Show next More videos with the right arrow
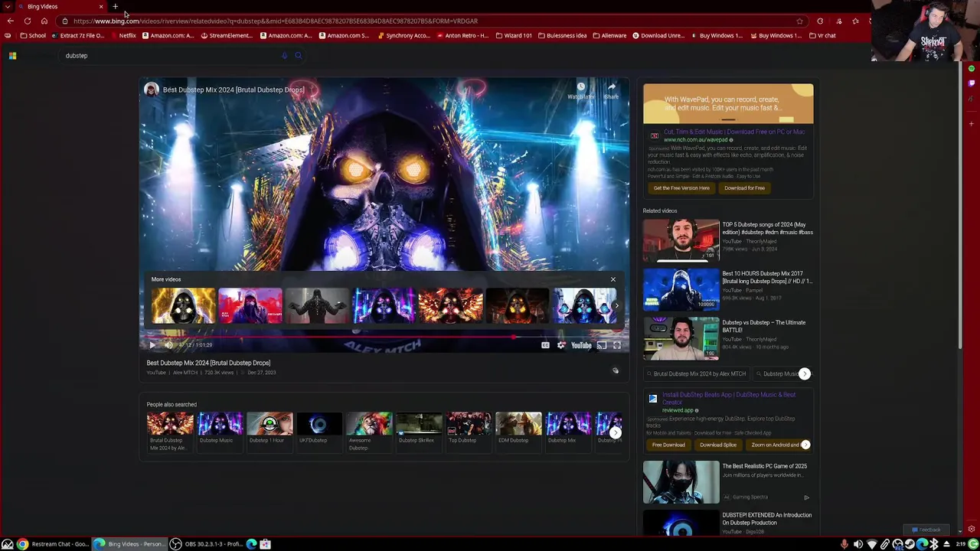The height and width of the screenshot is (551, 980). [616, 305]
